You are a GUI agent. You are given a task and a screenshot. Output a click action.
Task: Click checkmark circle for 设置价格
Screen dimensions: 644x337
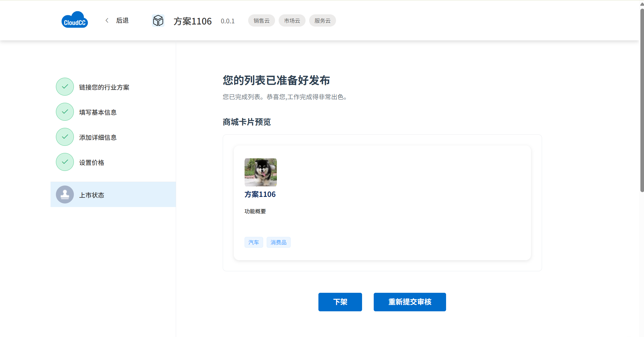[65, 162]
